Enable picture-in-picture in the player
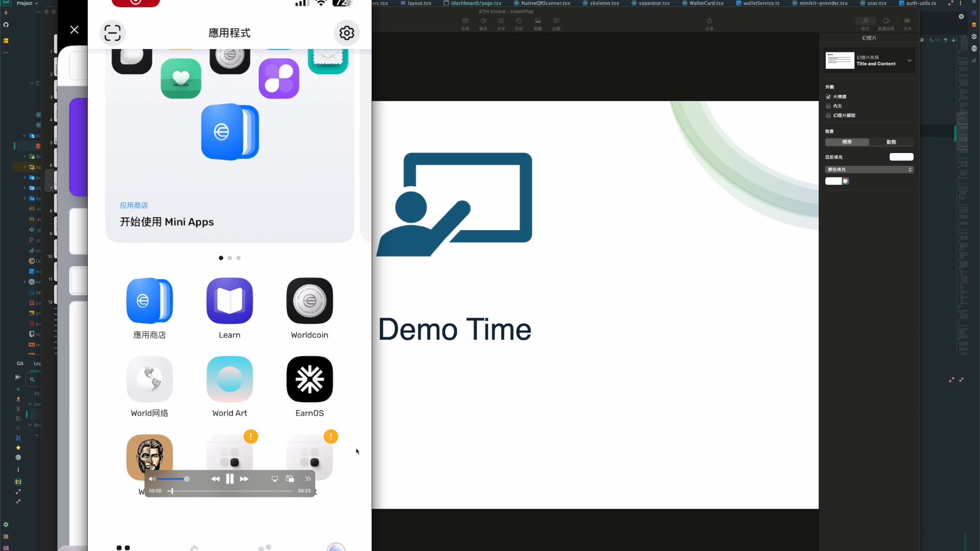980x551 pixels. click(290, 479)
